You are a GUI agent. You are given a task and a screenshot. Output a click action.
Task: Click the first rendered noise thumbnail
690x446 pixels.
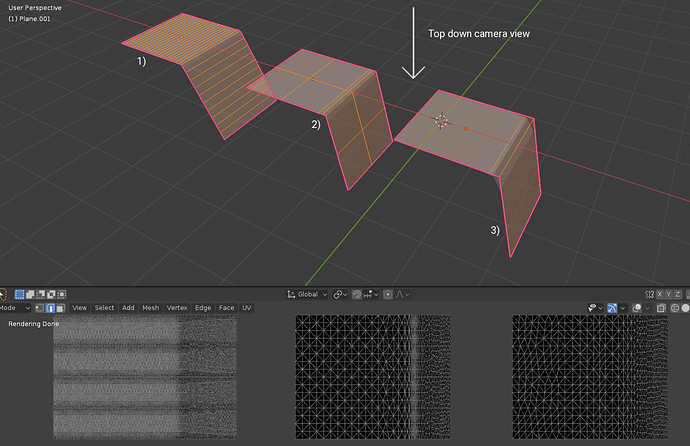coord(145,377)
